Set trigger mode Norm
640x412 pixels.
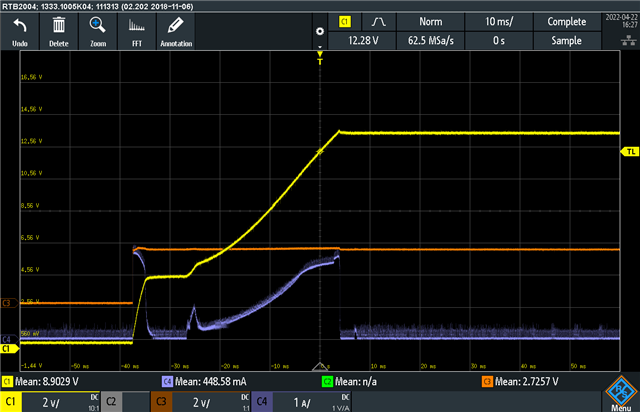[x=431, y=22]
